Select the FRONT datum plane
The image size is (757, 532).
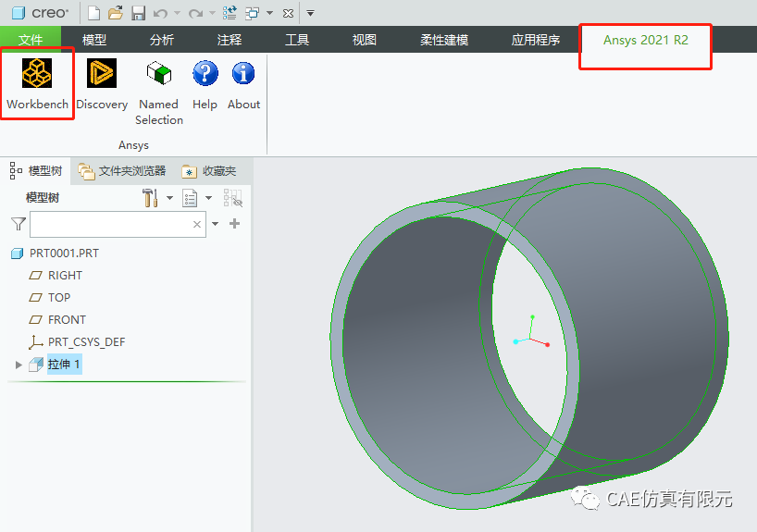coord(68,319)
